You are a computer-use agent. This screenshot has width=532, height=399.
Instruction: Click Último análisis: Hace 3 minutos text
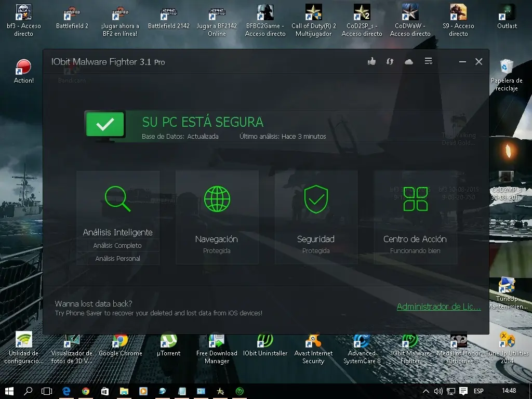click(283, 137)
